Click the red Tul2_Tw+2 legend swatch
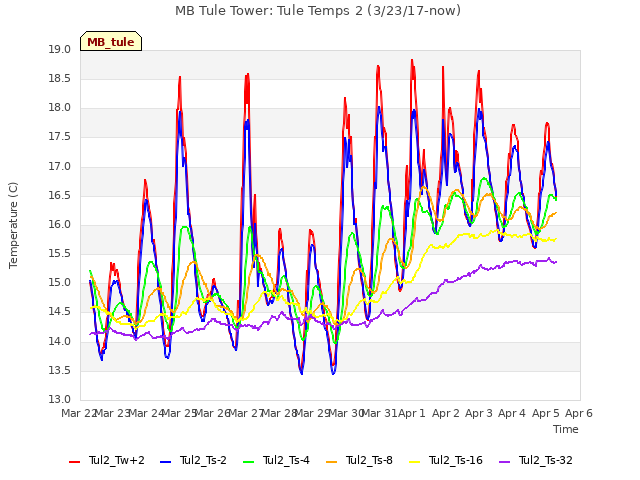The width and height of the screenshot is (640, 480). [74, 462]
